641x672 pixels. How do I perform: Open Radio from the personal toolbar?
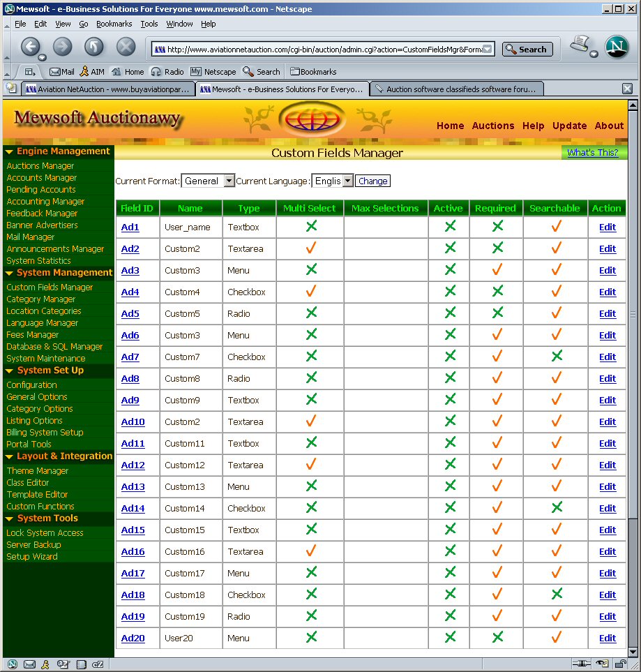pyautogui.click(x=167, y=72)
